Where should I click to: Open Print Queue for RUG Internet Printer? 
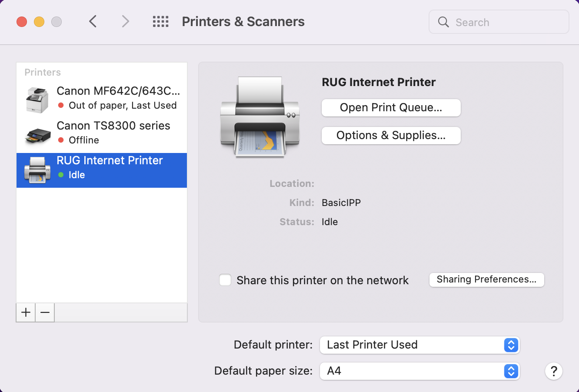click(390, 108)
